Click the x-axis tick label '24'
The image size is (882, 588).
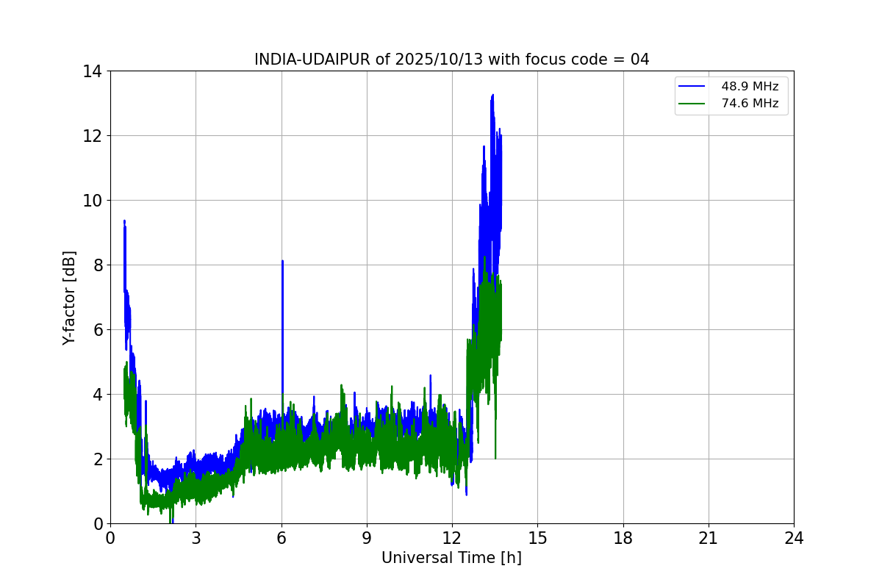click(x=794, y=538)
